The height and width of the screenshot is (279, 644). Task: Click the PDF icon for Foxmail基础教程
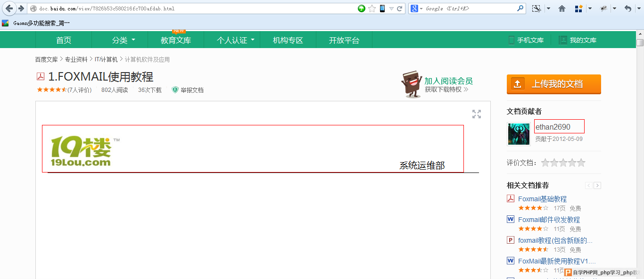point(511,198)
